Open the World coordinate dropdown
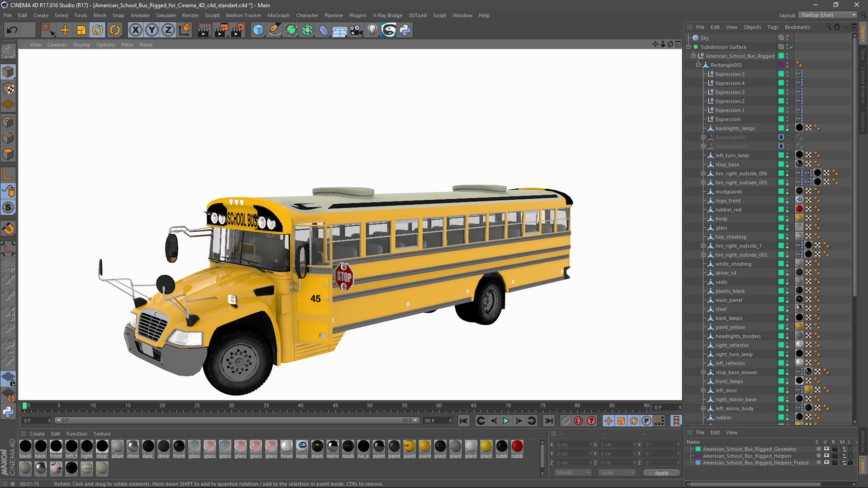This screenshot has width=868, height=488. pos(573,473)
